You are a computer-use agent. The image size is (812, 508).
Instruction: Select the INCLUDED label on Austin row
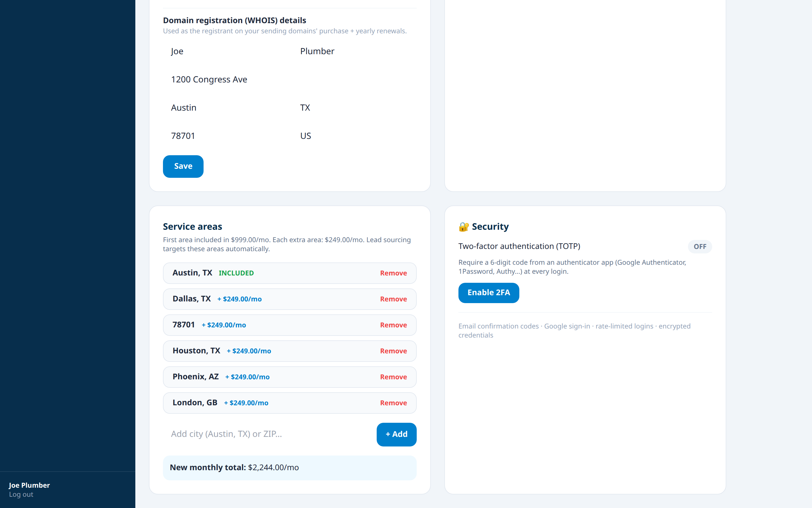[236, 273]
